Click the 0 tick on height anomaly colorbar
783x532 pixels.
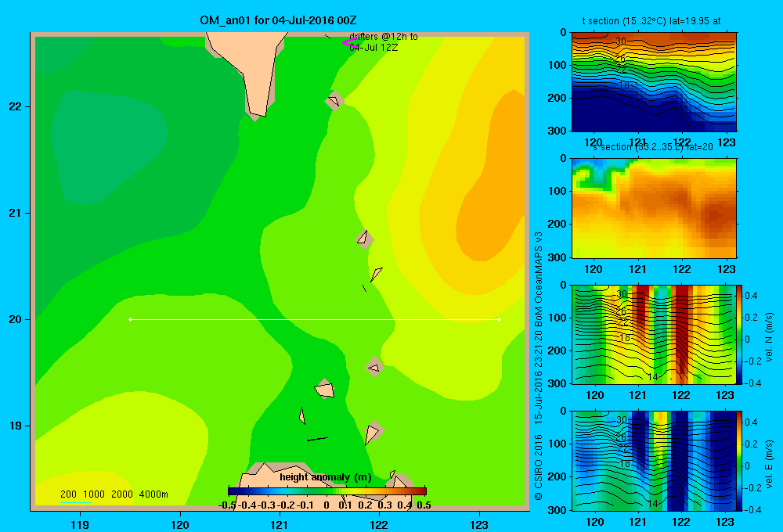[x=326, y=505]
